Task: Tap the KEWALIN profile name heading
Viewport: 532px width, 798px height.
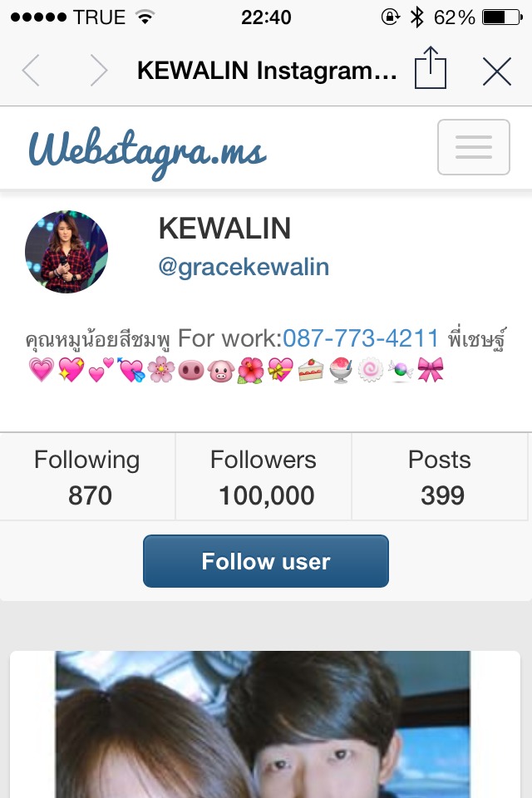Action: [224, 228]
